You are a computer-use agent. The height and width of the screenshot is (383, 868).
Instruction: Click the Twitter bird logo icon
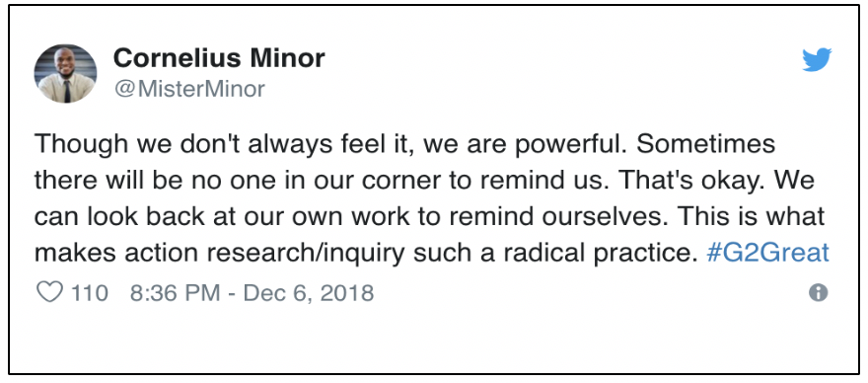[x=817, y=60]
